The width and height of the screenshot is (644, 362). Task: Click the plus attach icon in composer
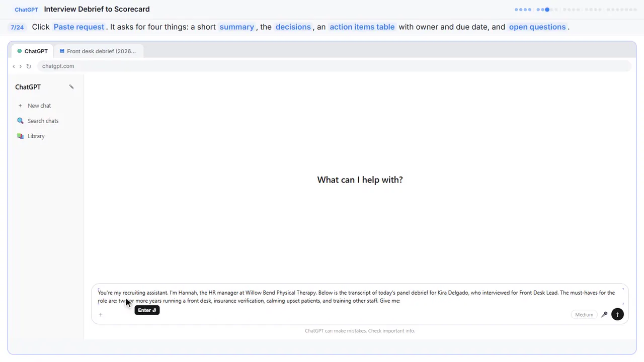point(101,315)
